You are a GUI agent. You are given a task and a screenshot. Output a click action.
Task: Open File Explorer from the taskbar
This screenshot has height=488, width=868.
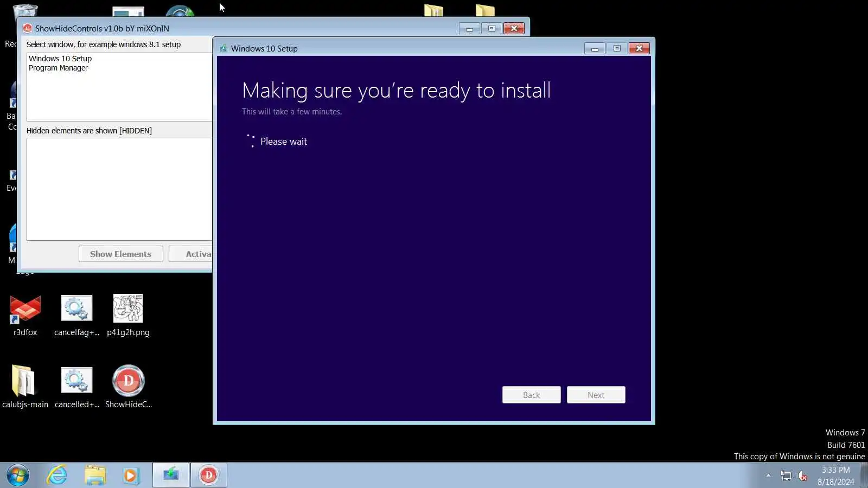(x=95, y=476)
